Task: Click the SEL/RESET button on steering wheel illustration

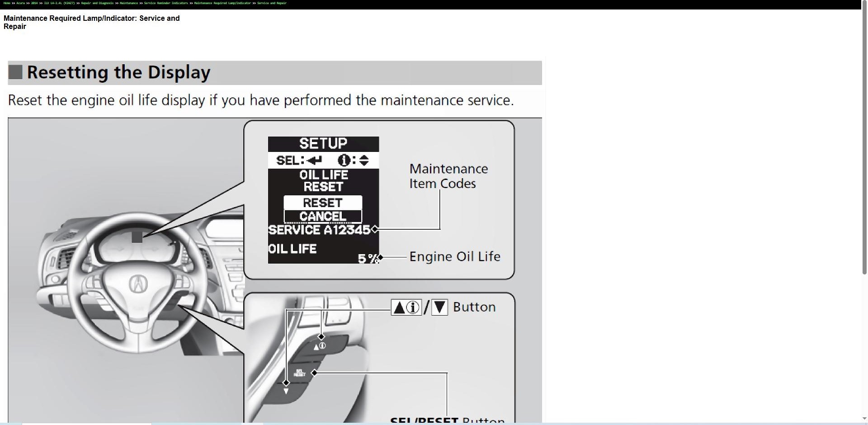Action: (300, 373)
